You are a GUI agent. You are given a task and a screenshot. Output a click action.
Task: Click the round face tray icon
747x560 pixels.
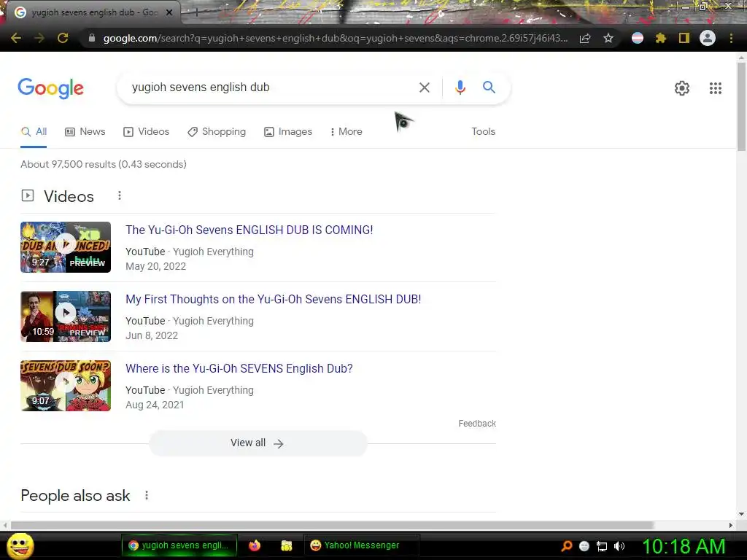click(x=584, y=546)
